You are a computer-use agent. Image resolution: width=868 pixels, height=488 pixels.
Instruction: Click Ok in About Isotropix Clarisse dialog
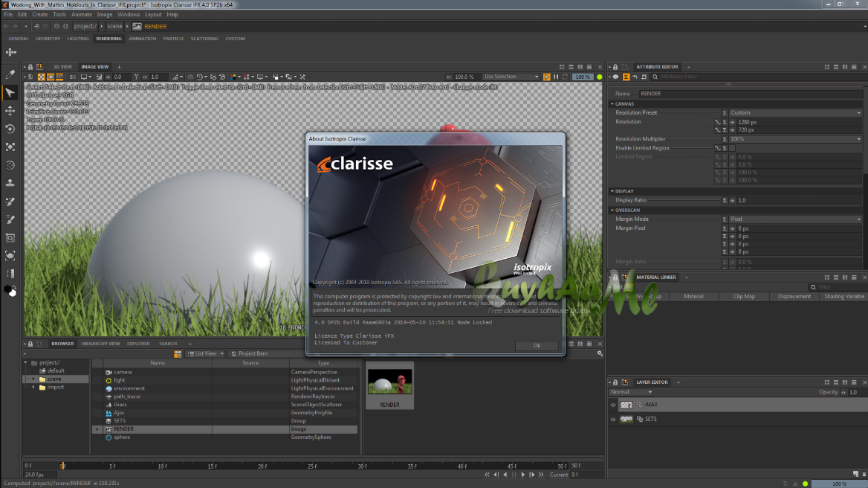(x=537, y=346)
